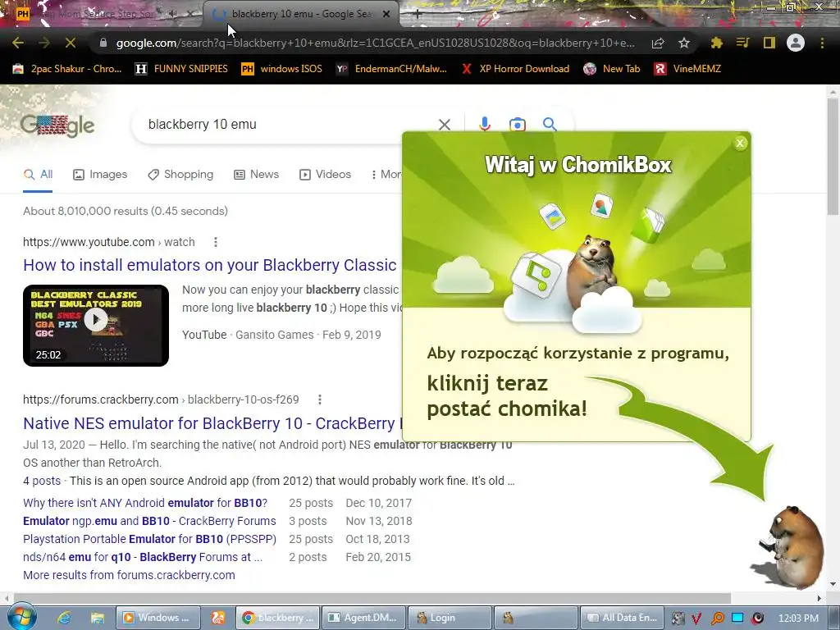Open 'nds/n64 emu for q10' link
The height and width of the screenshot is (630, 840).
(x=143, y=557)
